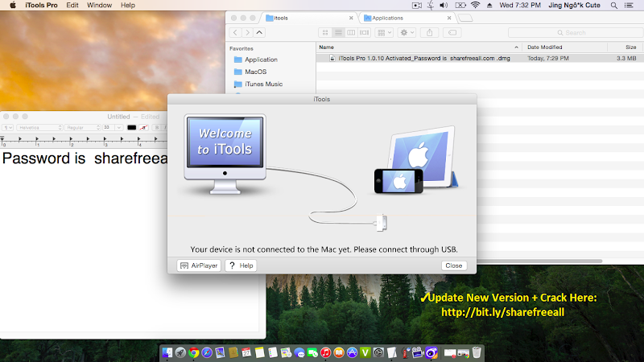This screenshot has height=362, width=644.
Task: Close the Applications Finder tab
Action: [449, 18]
